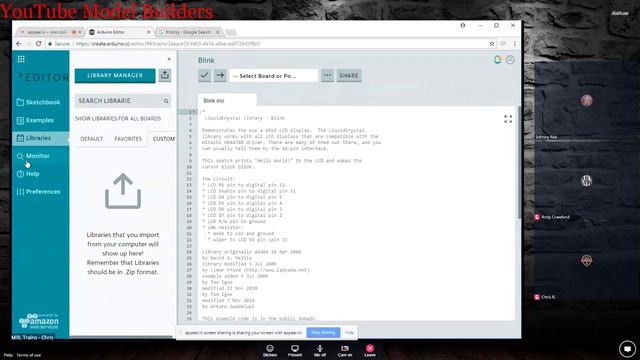640x360 pixels.
Task: Hide the screen sharing notification bar
Action: 349,333
